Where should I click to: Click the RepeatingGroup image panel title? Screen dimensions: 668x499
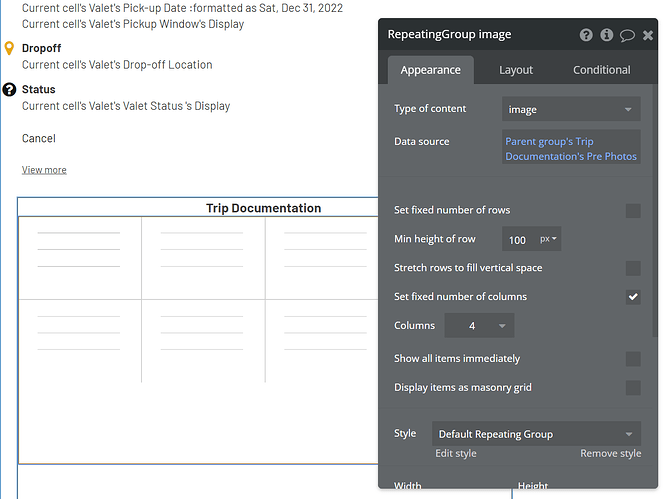[449, 34]
